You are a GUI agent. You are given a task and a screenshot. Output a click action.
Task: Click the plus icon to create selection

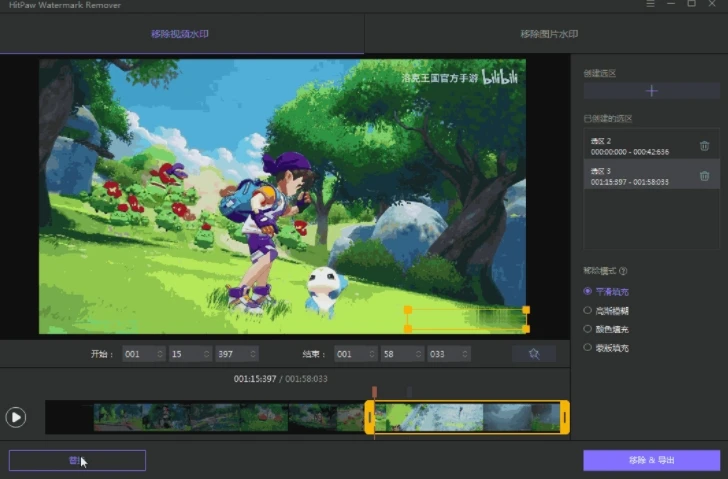pyautogui.click(x=651, y=91)
